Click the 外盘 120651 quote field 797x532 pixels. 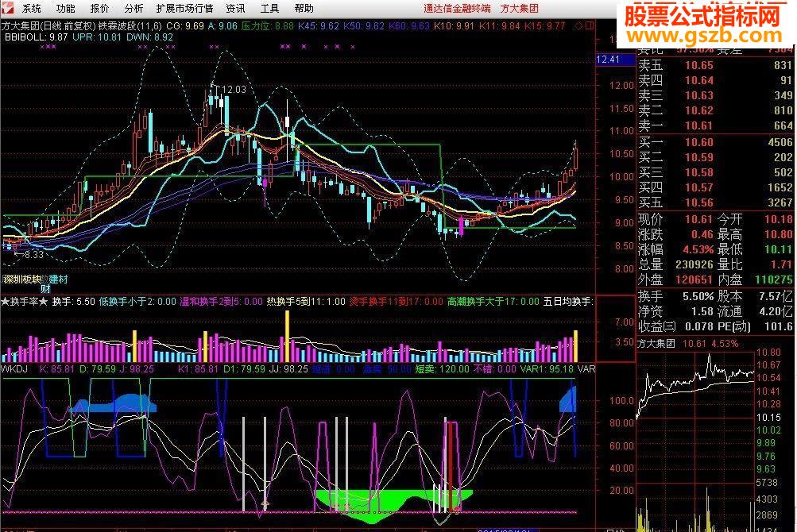tap(676, 279)
